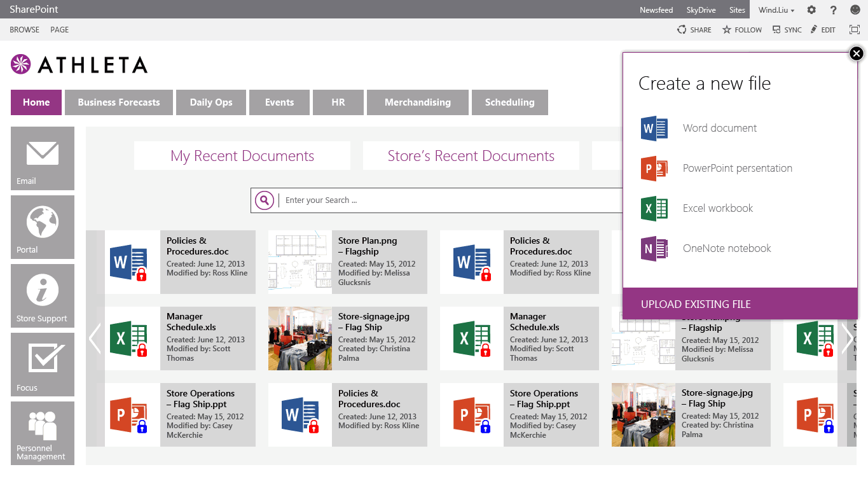Viewport: 868px width, 488px height.
Task: Open the Portal globe tile
Action: (x=43, y=227)
